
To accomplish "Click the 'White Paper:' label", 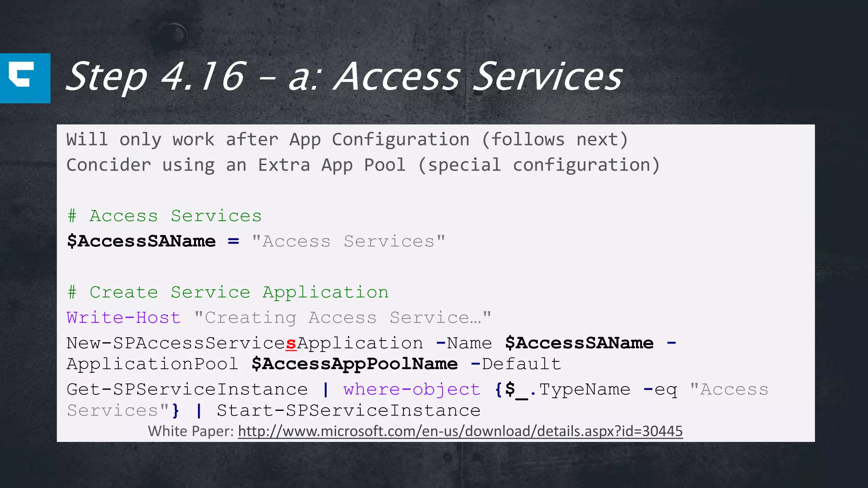I will click(x=191, y=431).
